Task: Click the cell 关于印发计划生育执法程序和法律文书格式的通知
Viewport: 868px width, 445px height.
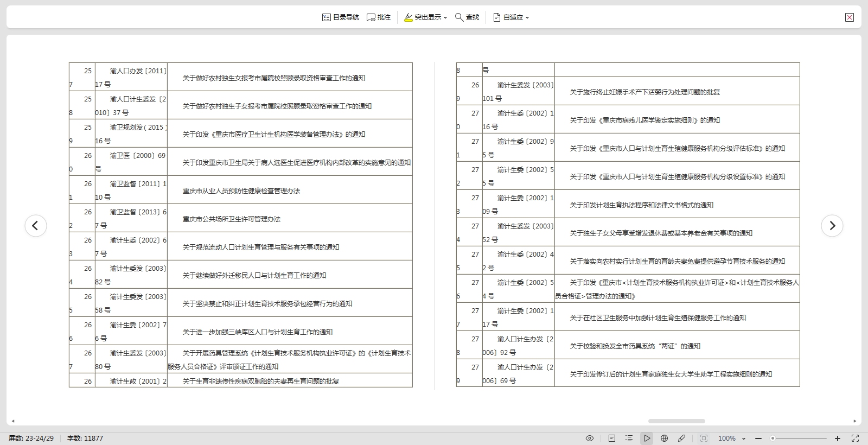Action: (677, 204)
